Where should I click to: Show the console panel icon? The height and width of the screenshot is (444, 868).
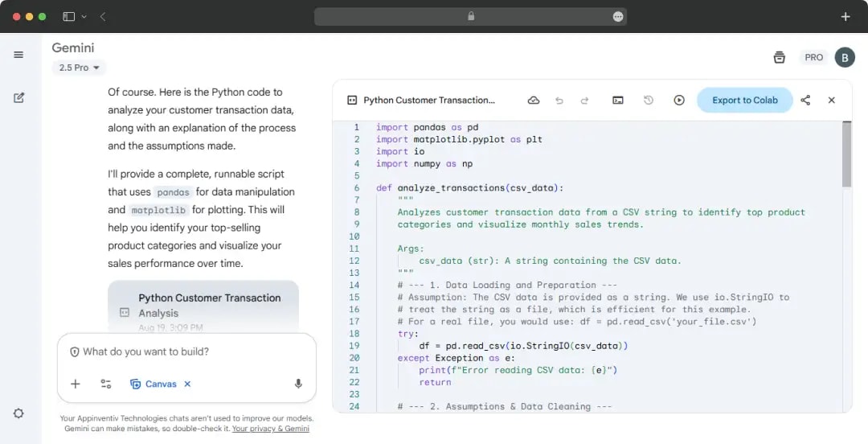618,101
